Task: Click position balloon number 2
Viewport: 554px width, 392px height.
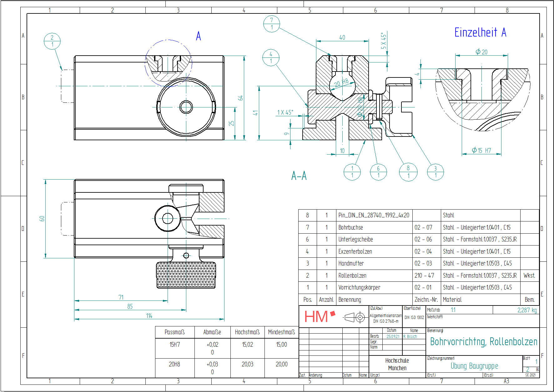Action: [52, 41]
